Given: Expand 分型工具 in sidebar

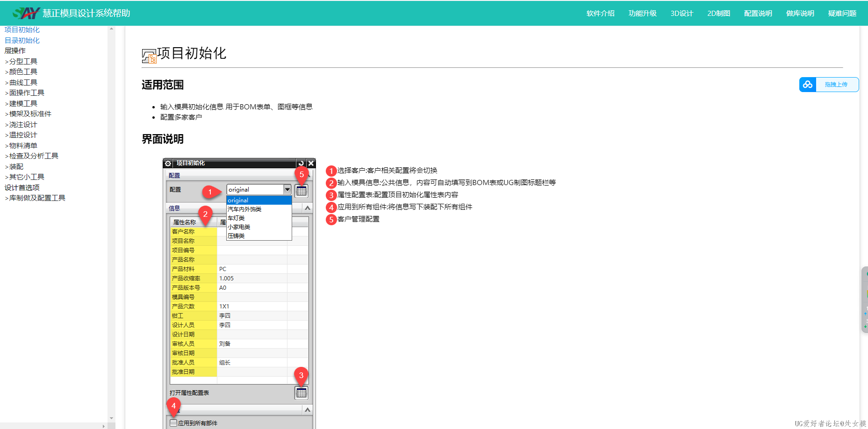Looking at the screenshot, I should click(x=21, y=61).
